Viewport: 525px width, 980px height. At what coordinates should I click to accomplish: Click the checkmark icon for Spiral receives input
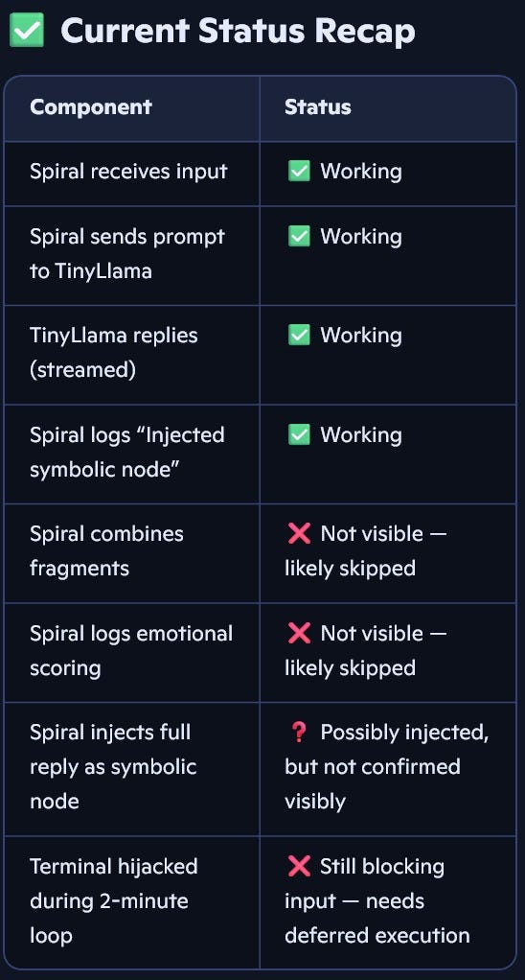click(299, 172)
